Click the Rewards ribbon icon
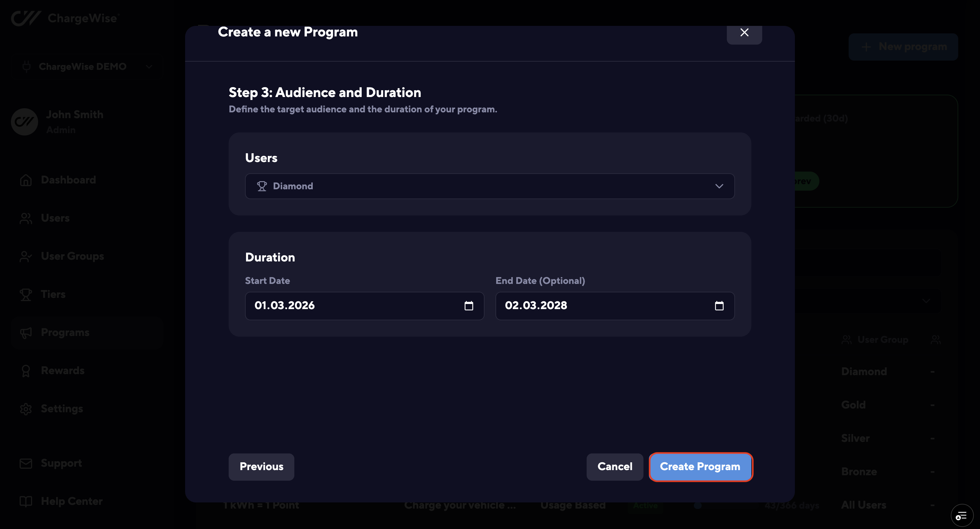980x529 pixels. (26, 371)
